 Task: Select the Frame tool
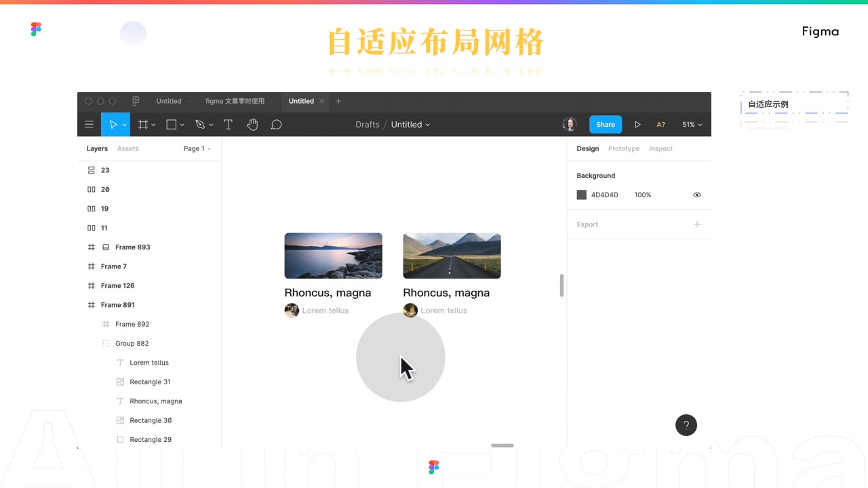coord(142,125)
